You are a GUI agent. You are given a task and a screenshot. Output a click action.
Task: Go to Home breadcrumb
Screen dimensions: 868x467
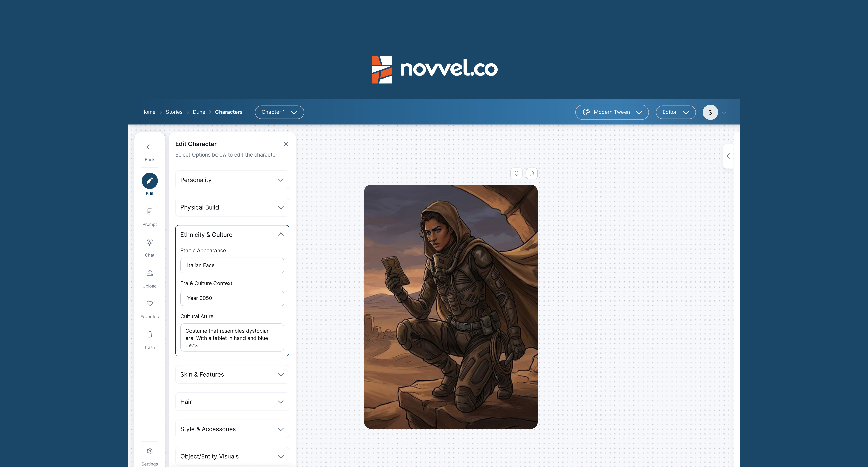coord(148,112)
